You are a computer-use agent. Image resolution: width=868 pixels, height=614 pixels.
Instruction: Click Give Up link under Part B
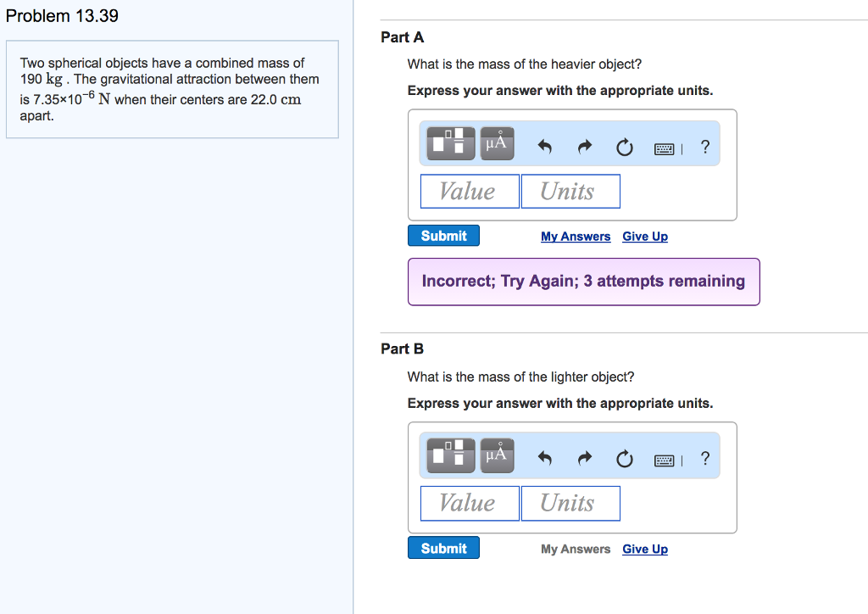pos(645,549)
